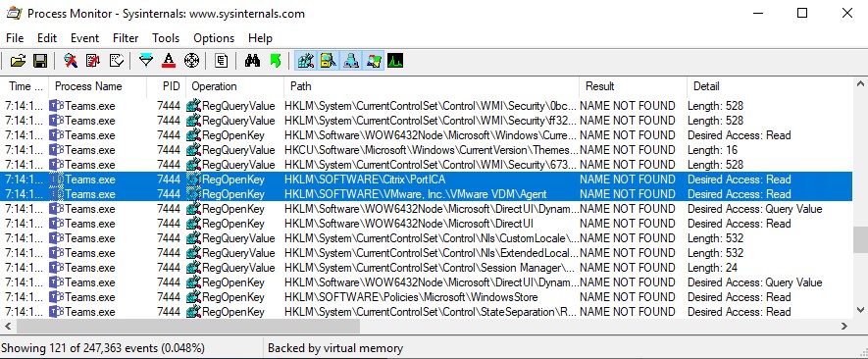Click the Detail column header
The height and width of the screenshot is (359, 868).
pyautogui.click(x=770, y=86)
